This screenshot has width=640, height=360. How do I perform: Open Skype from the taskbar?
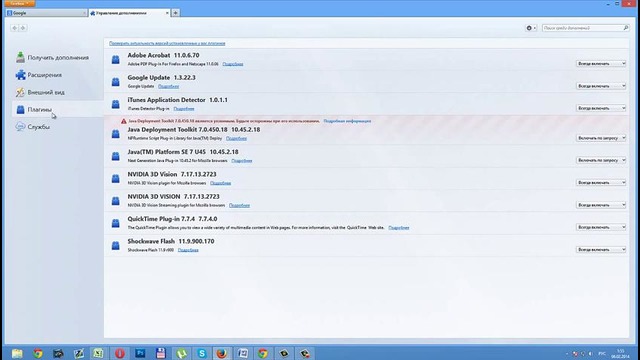point(202,353)
